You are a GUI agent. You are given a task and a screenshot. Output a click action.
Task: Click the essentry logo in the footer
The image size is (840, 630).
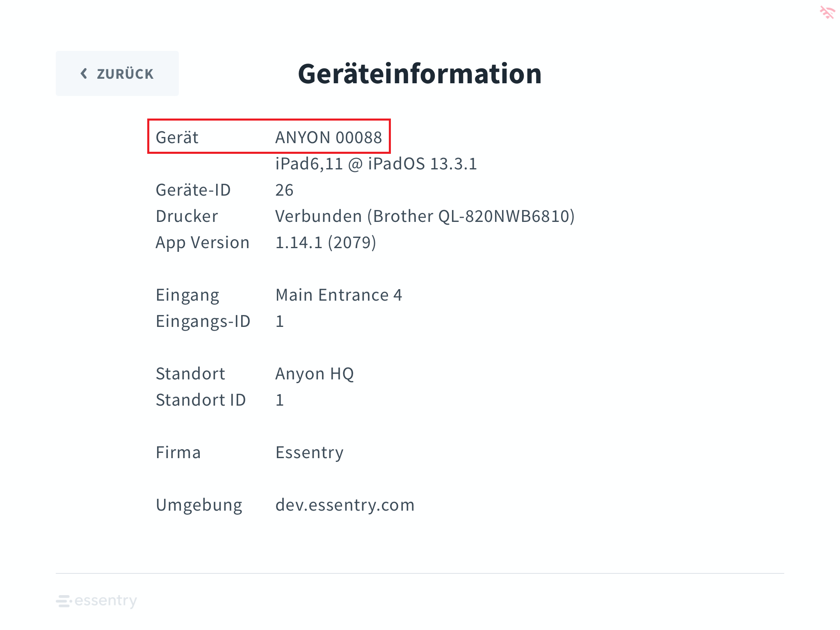pos(96,601)
